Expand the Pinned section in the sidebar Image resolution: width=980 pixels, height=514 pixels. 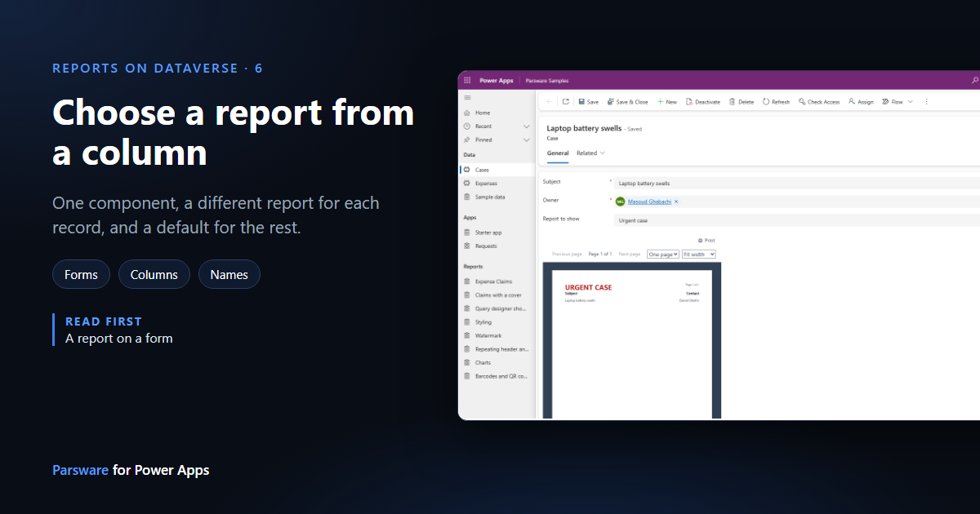click(527, 140)
